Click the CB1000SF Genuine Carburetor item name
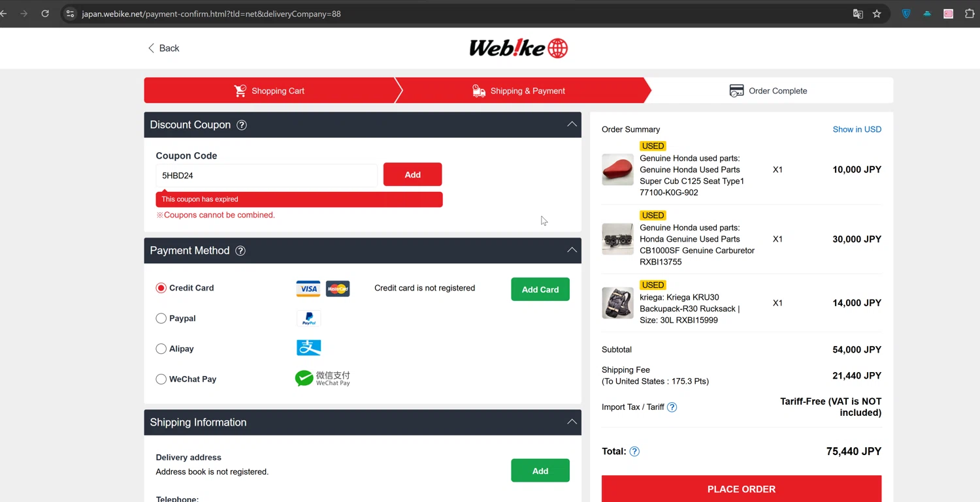Image resolution: width=980 pixels, height=502 pixels. pyautogui.click(x=697, y=245)
